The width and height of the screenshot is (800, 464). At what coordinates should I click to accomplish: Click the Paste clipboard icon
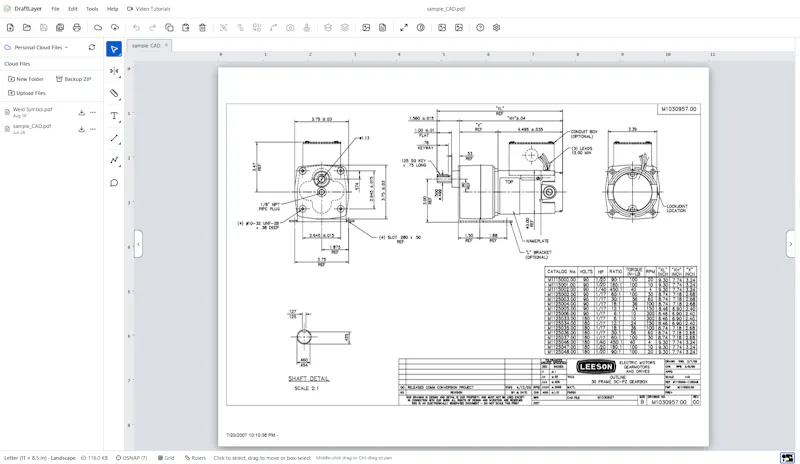(x=186, y=28)
